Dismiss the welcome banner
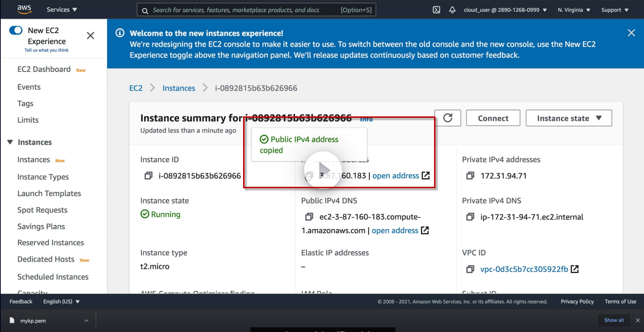This screenshot has height=332, width=644. tap(631, 33)
